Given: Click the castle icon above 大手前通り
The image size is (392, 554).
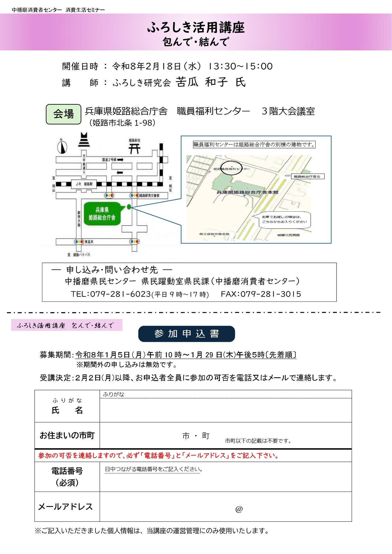Looking at the screenshot, I should pos(84,140).
